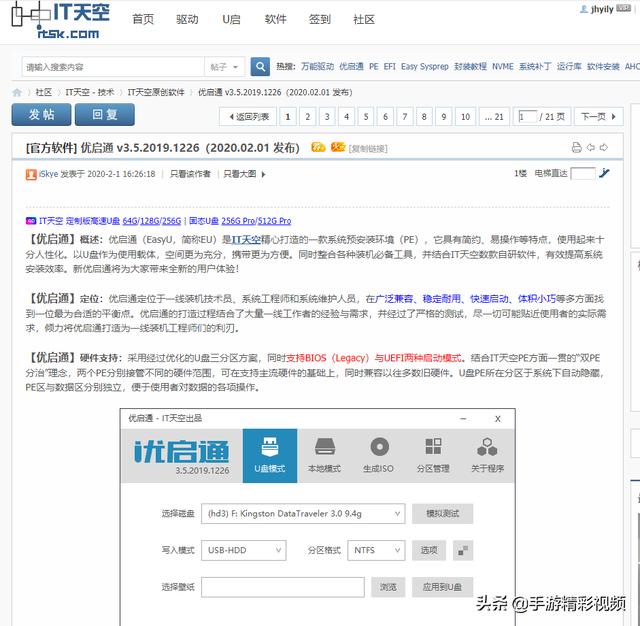This screenshot has width=640, height=626.
Task: Click the IT天空 itsk.com logo
Action: (60, 20)
